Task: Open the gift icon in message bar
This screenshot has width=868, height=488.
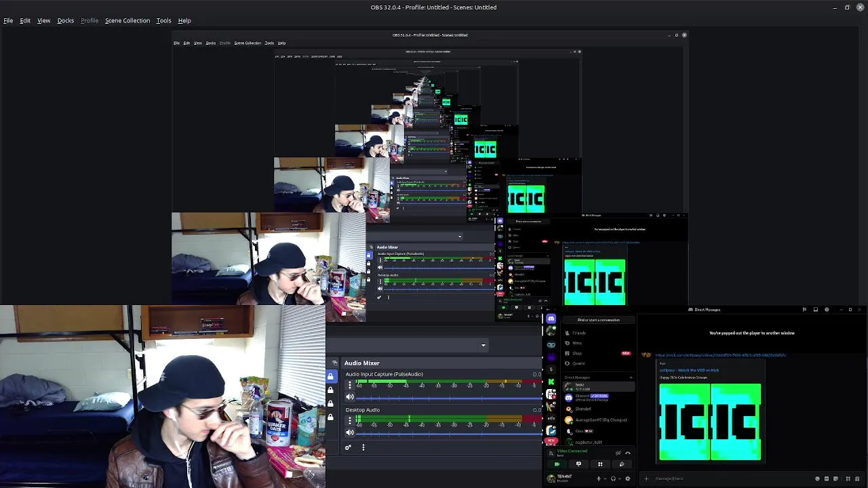Action: [857, 479]
